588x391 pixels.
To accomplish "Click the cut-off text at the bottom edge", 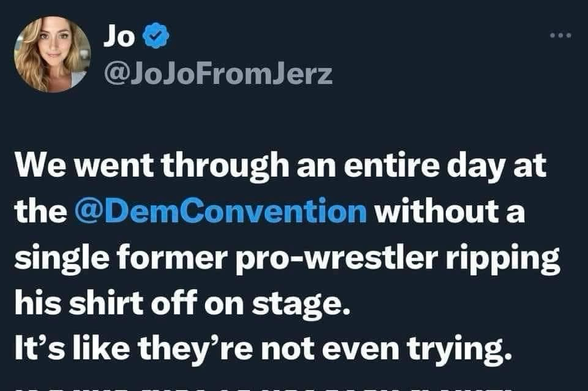I will pos(262,388).
